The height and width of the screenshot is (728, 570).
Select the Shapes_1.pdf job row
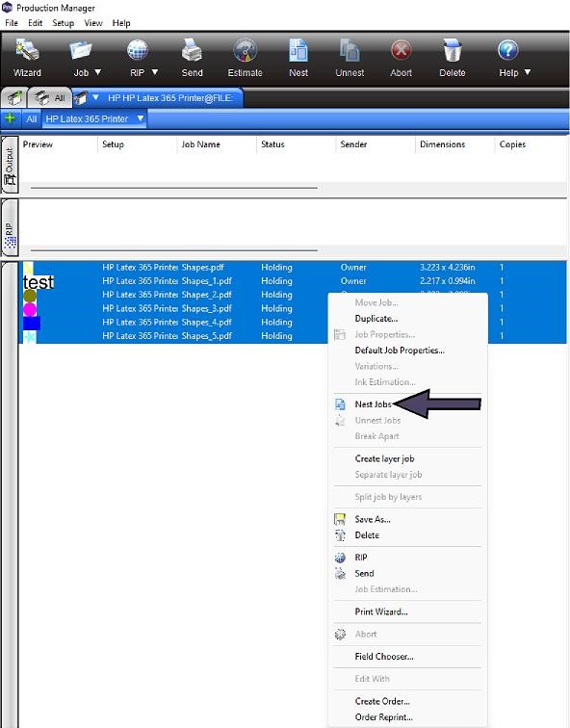(293, 281)
